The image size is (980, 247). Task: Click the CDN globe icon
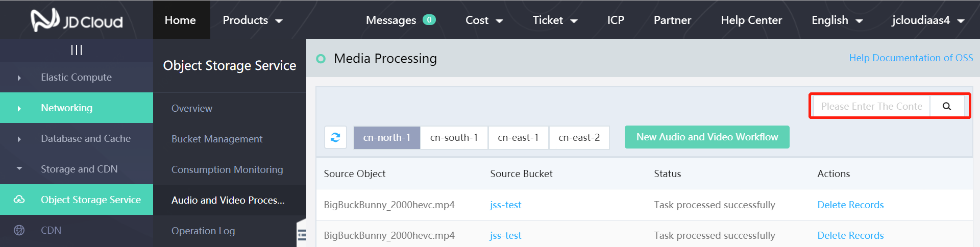(x=19, y=230)
